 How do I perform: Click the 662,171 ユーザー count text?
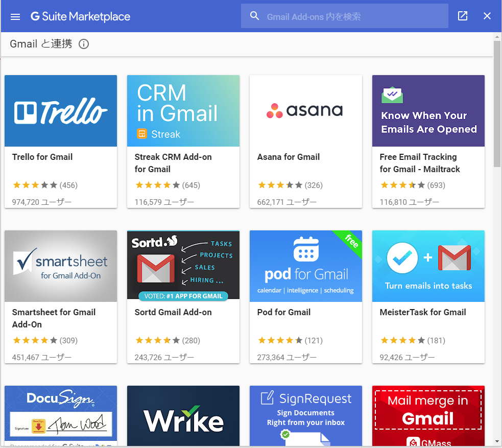click(x=287, y=202)
